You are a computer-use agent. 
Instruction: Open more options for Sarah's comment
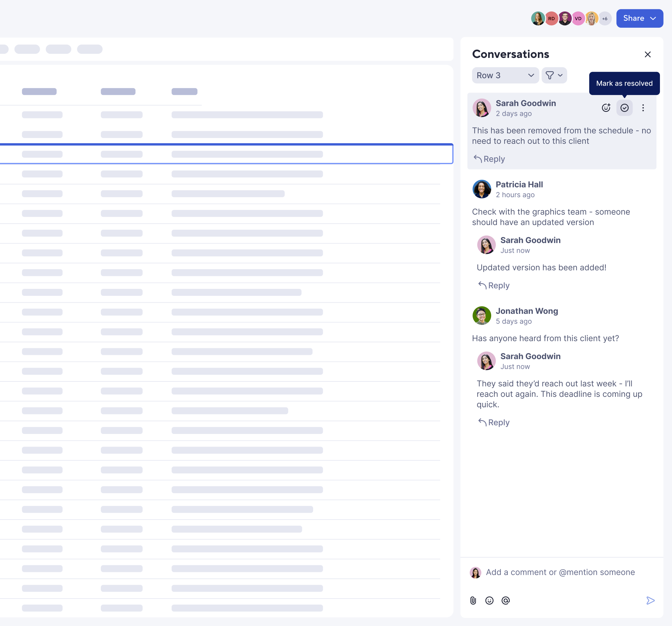click(643, 108)
